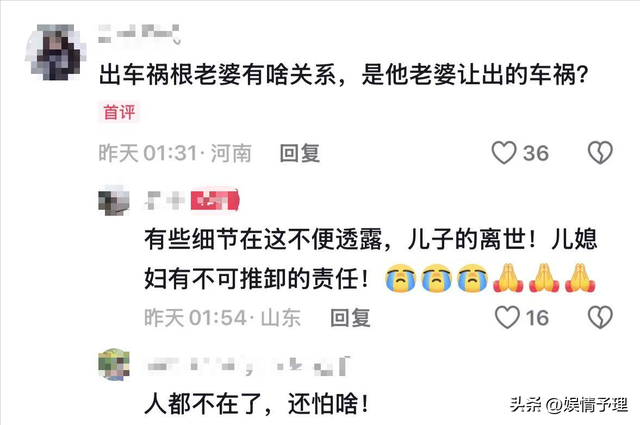Tap the 昨天 01:54 · 山东 timestamp

pos(222,318)
